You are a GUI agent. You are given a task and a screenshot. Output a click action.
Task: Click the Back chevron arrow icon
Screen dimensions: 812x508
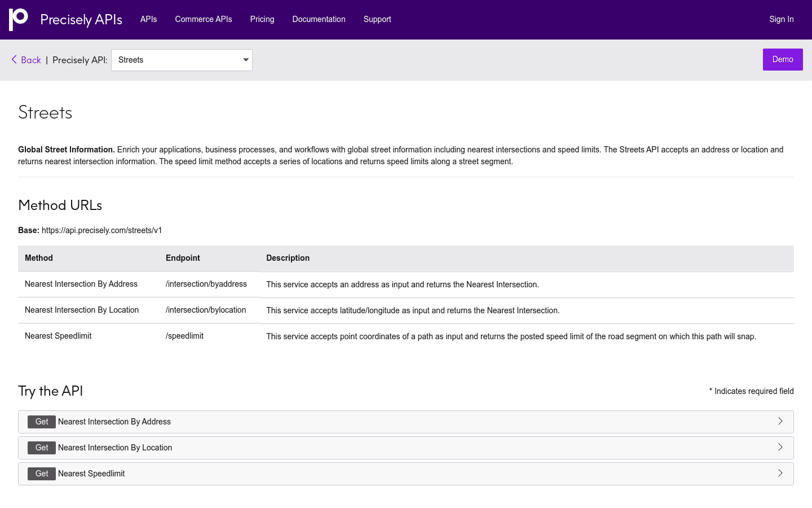14,59
